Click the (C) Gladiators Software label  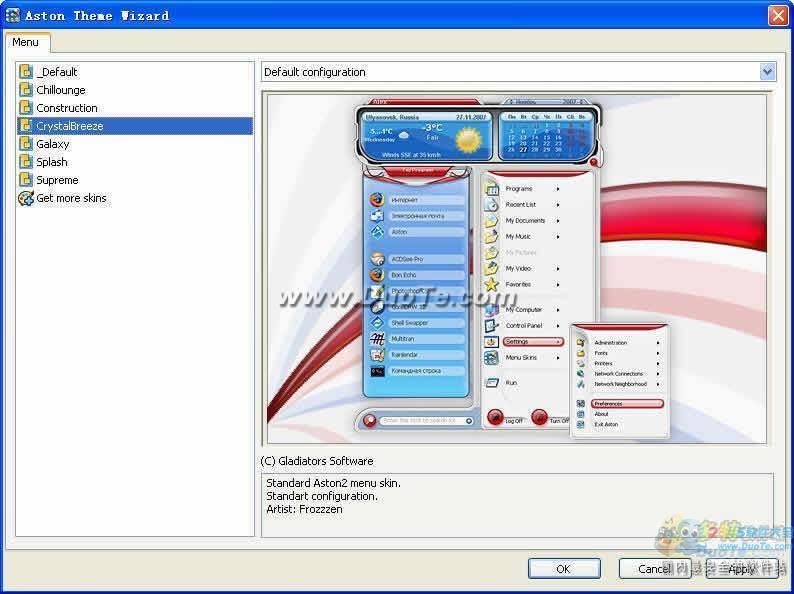tap(316, 461)
